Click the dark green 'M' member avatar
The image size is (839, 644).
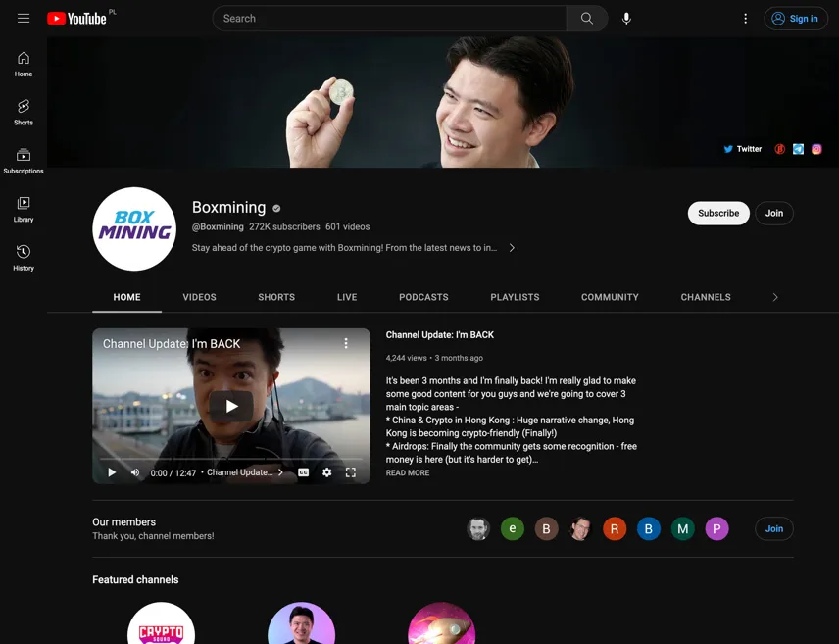(683, 529)
